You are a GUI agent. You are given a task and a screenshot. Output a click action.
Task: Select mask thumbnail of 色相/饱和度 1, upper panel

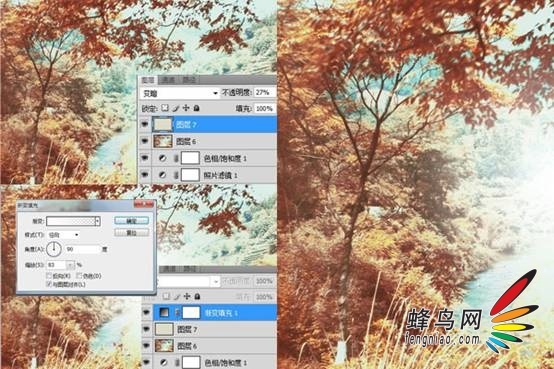pyautogui.click(x=190, y=158)
